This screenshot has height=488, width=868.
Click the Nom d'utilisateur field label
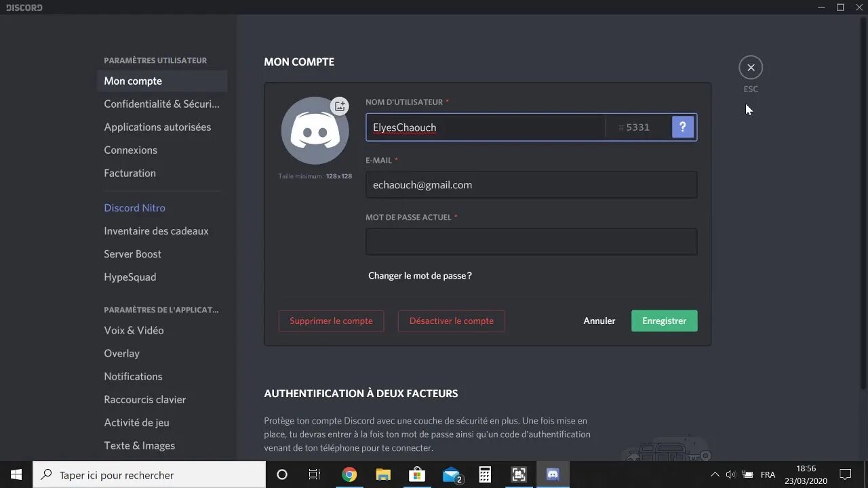click(404, 102)
